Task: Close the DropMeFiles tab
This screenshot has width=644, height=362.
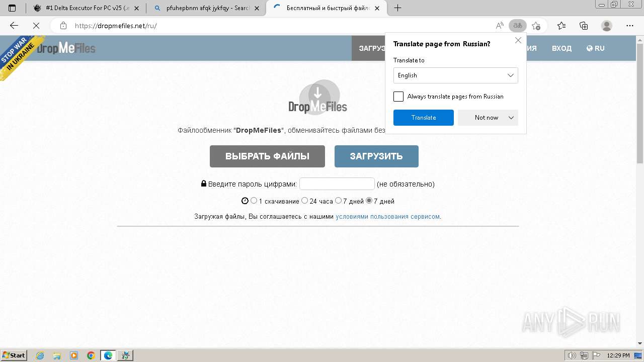Action: point(377,8)
